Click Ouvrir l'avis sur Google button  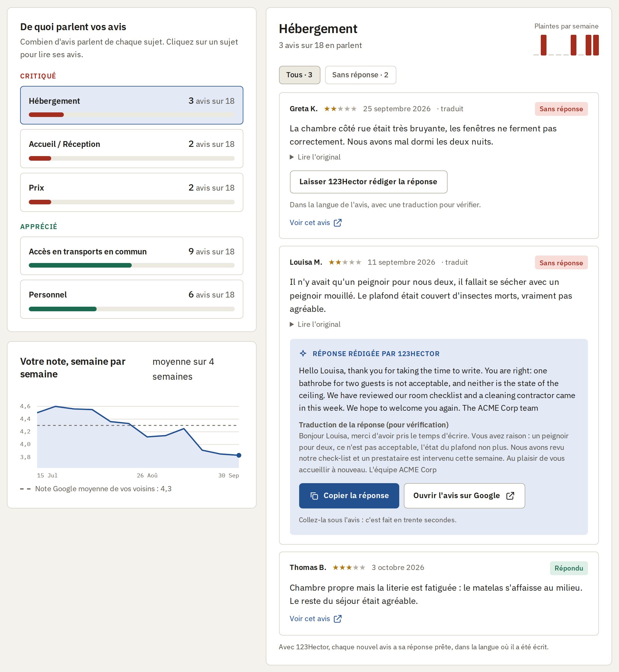click(x=464, y=496)
